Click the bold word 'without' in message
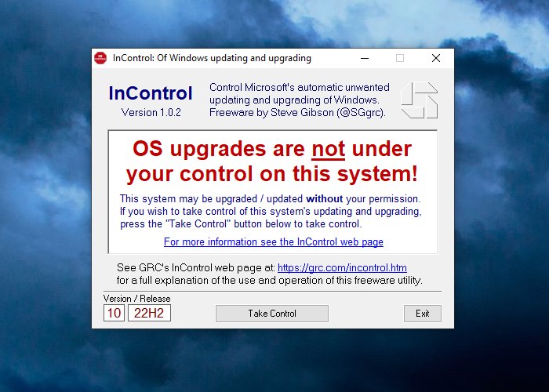This screenshot has width=549, height=392. [x=324, y=199]
